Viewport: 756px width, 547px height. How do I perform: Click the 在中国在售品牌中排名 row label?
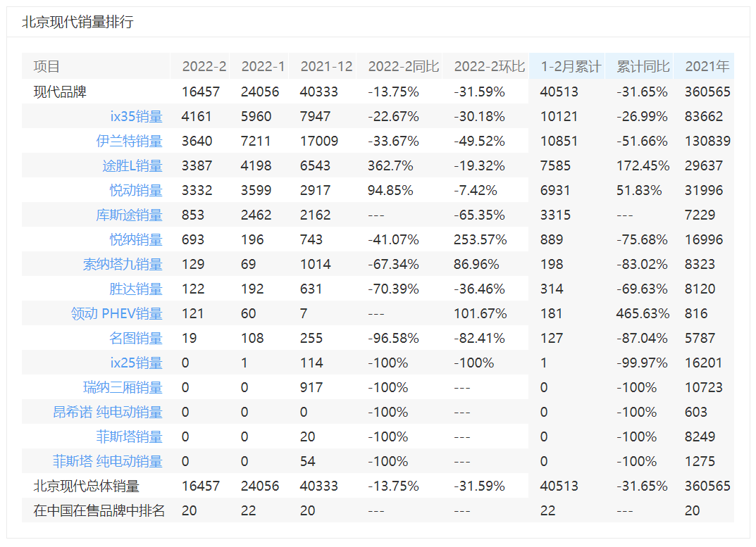pos(99,510)
